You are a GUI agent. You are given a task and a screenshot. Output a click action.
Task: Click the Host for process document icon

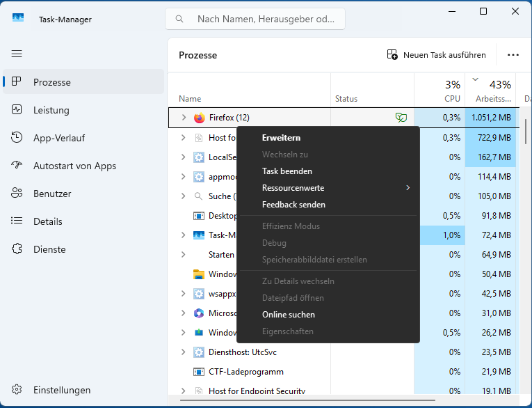(x=198, y=138)
